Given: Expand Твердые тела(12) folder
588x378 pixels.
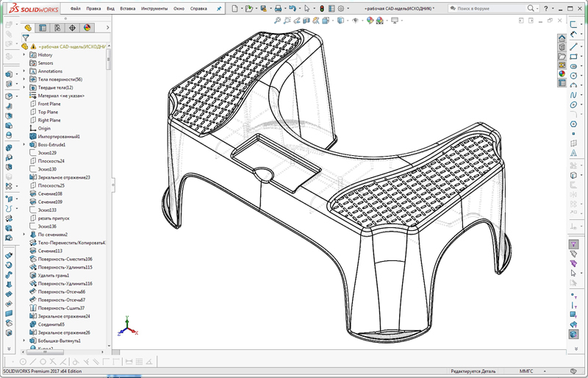Looking at the screenshot, I should click(24, 88).
